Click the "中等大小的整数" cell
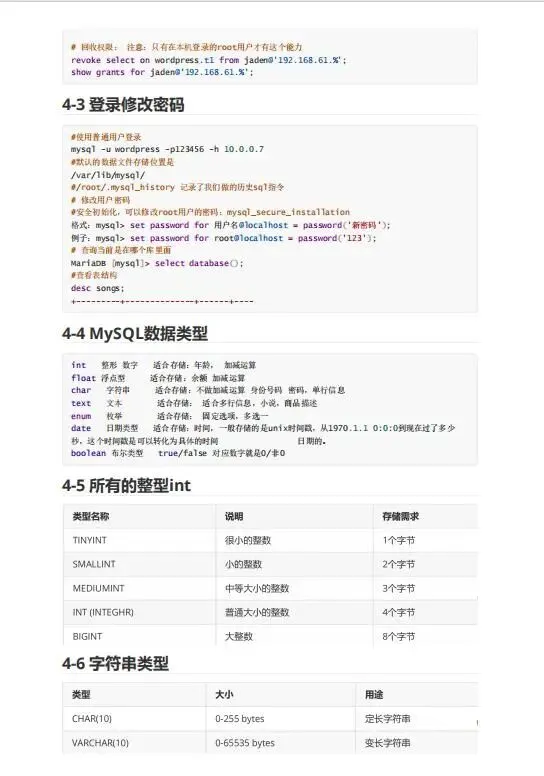544x776 pixels. (257, 588)
